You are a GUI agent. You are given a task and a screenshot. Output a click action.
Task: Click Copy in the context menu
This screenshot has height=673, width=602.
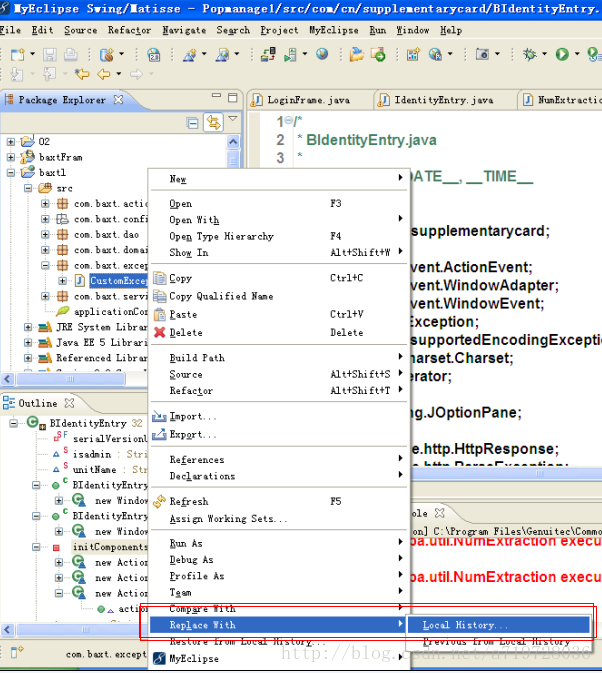[x=279, y=278]
